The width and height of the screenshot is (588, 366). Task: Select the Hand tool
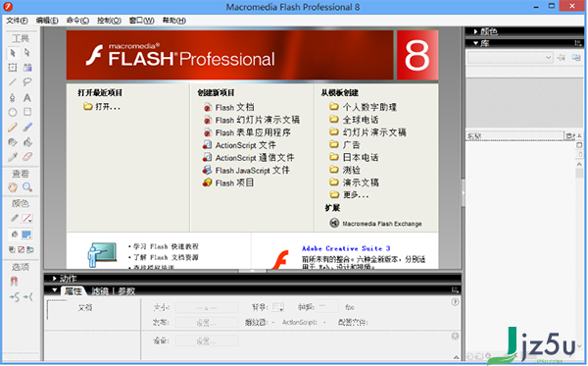click(13, 187)
